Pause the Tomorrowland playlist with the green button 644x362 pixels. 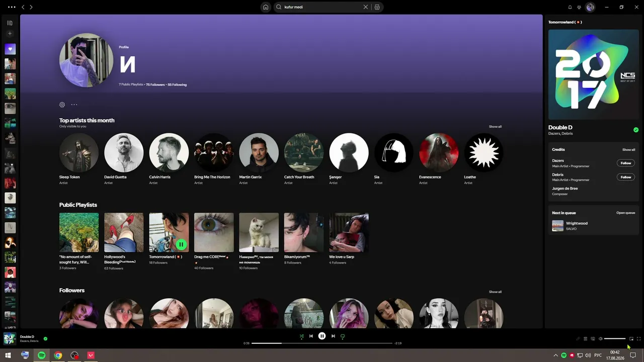tap(181, 245)
